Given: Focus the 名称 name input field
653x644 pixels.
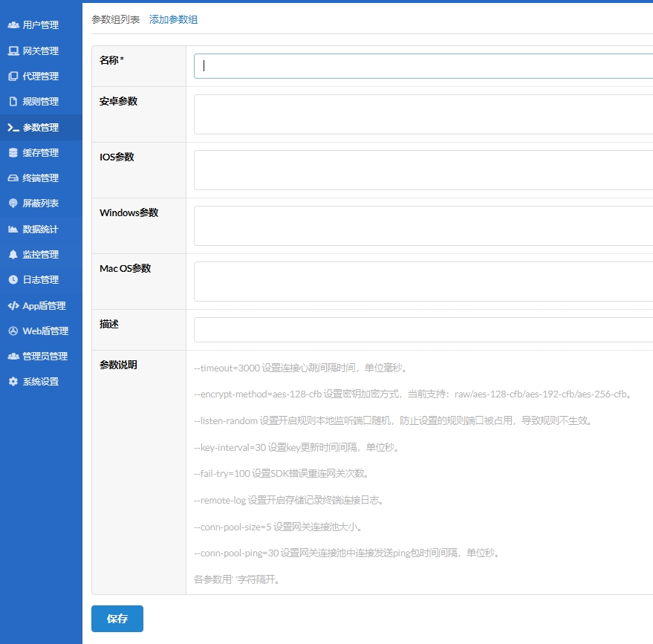Looking at the screenshot, I should 423,66.
